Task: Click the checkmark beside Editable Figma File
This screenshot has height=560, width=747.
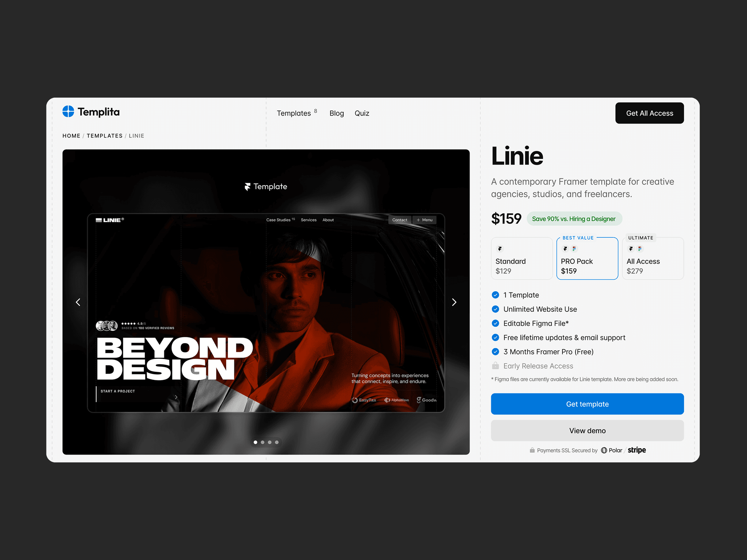Action: point(495,323)
